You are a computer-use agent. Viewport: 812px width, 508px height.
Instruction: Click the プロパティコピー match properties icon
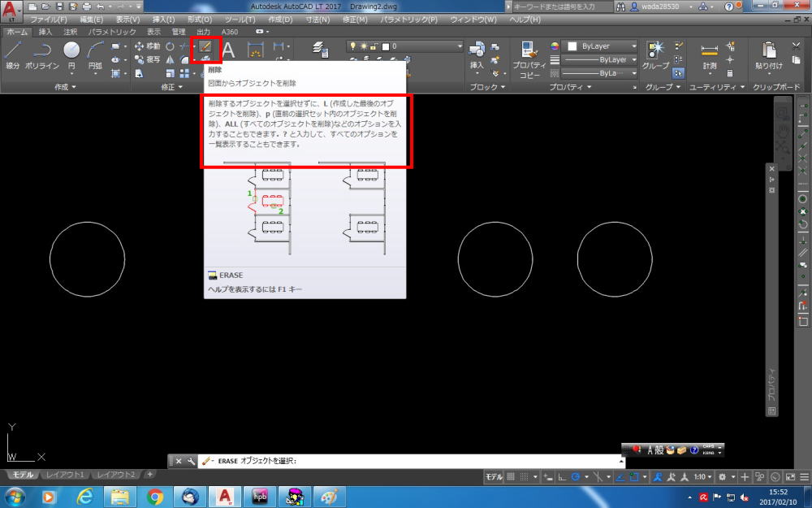529,59
